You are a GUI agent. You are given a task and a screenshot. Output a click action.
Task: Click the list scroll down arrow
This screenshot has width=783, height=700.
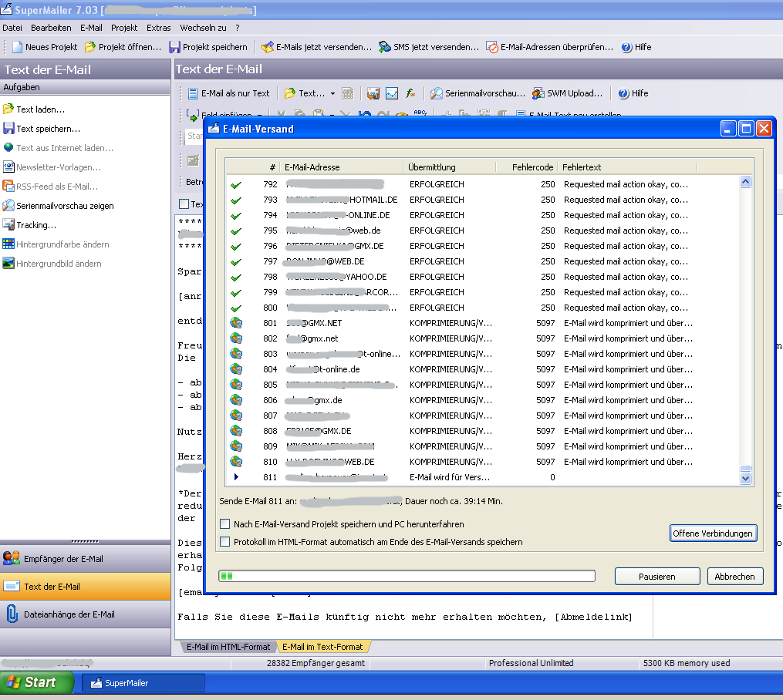[745, 479]
